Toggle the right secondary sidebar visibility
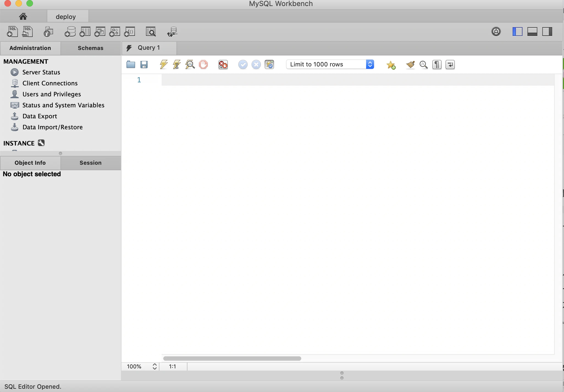Viewport: 564px width, 392px height. (x=547, y=32)
